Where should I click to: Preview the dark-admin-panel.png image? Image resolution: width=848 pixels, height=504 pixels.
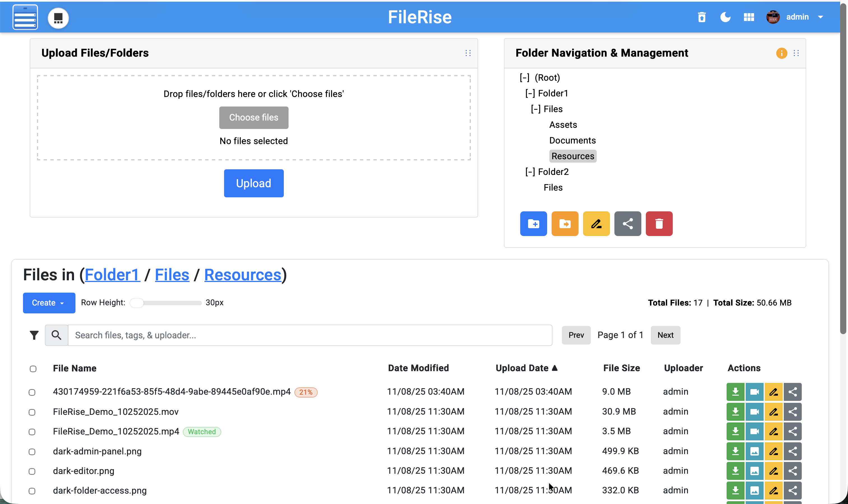(x=754, y=451)
